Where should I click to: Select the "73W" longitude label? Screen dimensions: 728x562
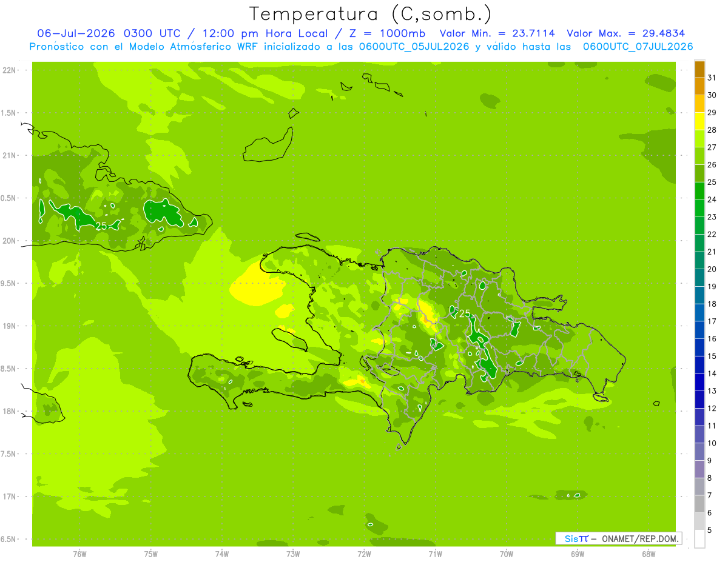293,554
